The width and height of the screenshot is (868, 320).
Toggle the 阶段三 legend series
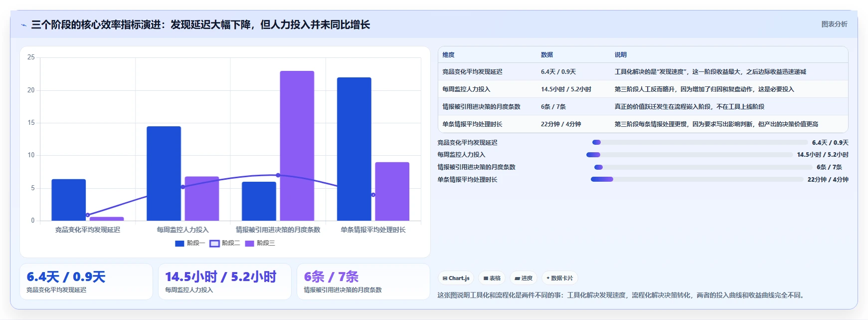260,243
